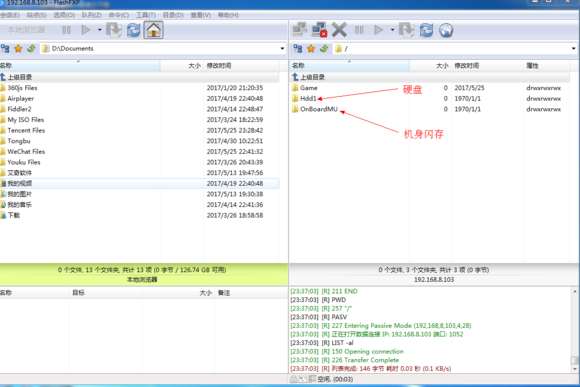Expand the D:\Documents path dropdown

[x=282, y=48]
